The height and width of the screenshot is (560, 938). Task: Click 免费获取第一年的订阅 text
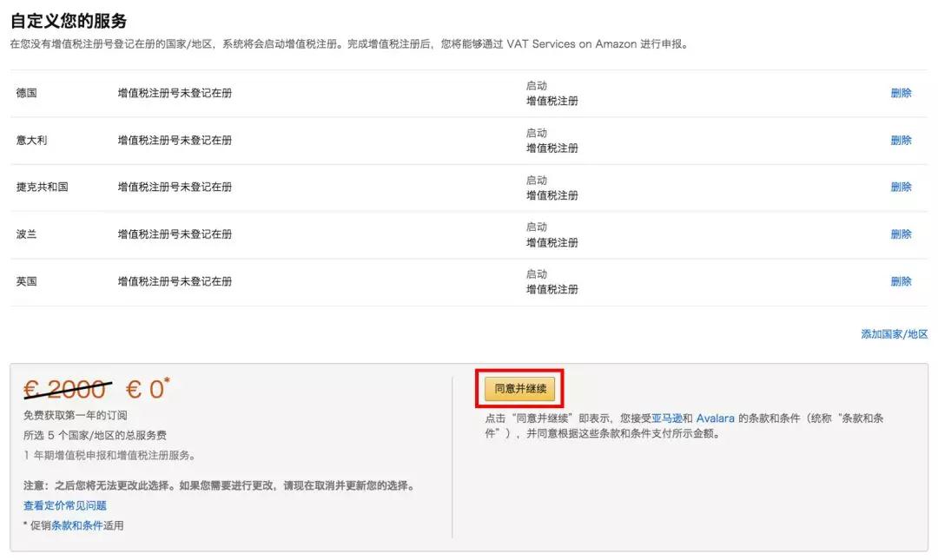[x=76, y=415]
